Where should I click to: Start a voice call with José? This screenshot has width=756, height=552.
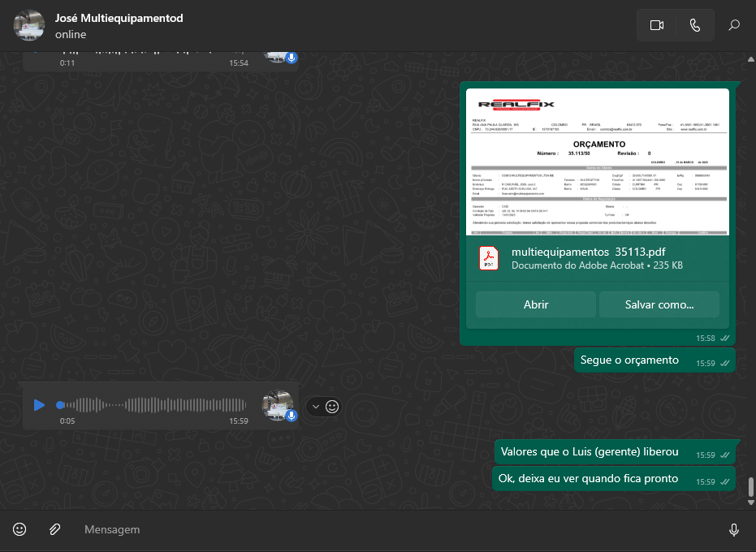pyautogui.click(x=694, y=25)
